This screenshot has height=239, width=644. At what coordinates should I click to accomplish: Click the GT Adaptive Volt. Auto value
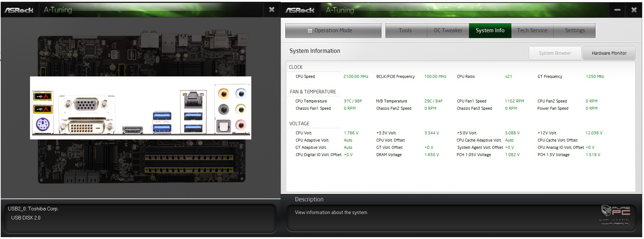click(348, 147)
